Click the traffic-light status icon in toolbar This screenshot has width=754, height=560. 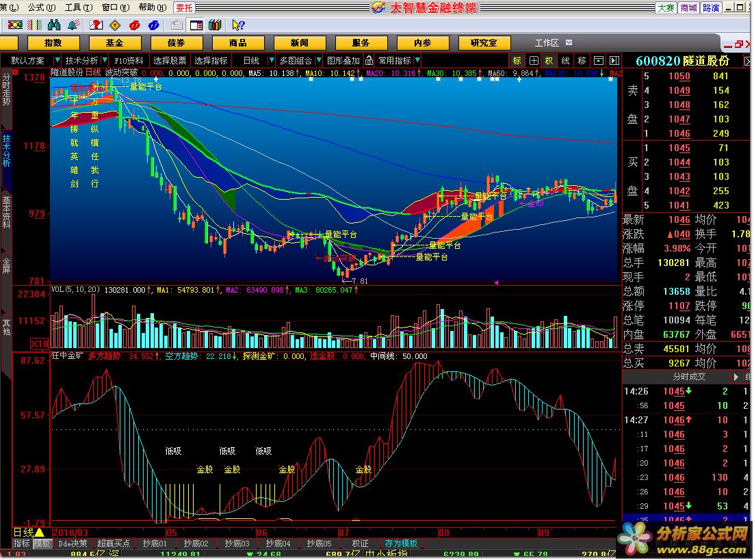[15, 25]
